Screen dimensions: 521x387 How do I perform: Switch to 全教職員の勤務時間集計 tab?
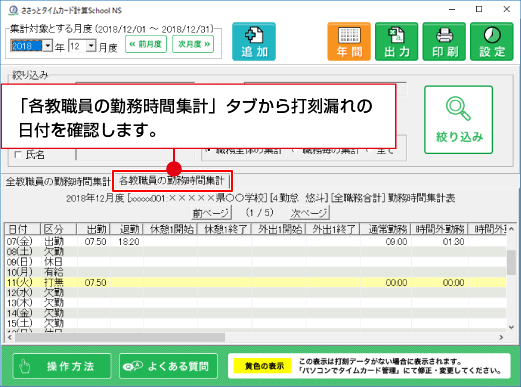[x=58, y=182]
